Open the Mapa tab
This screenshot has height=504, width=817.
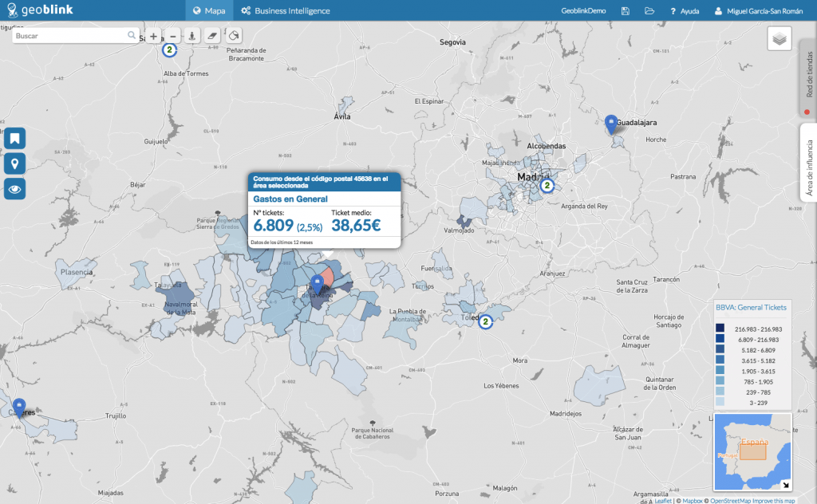pyautogui.click(x=209, y=10)
